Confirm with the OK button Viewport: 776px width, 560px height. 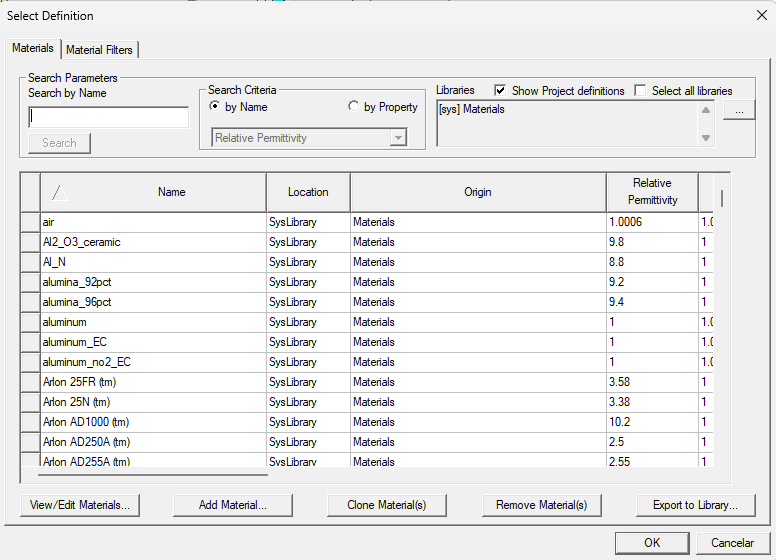point(652,543)
